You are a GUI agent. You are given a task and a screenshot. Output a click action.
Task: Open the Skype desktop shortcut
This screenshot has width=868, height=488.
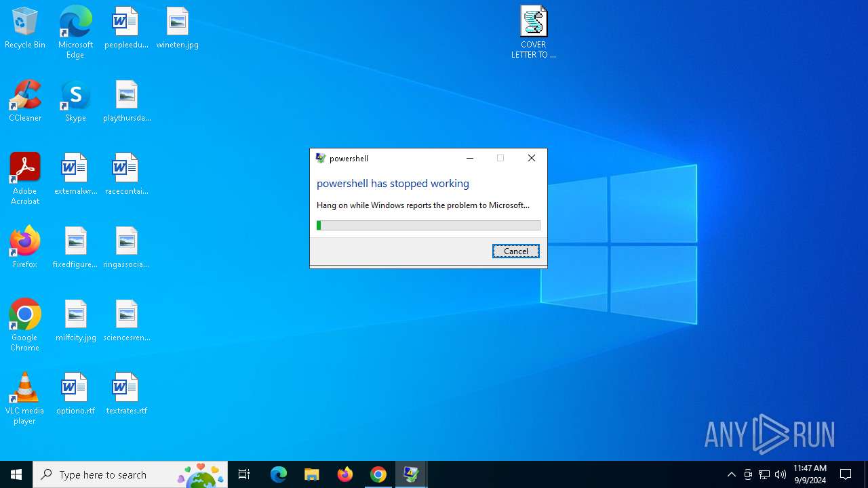point(75,102)
